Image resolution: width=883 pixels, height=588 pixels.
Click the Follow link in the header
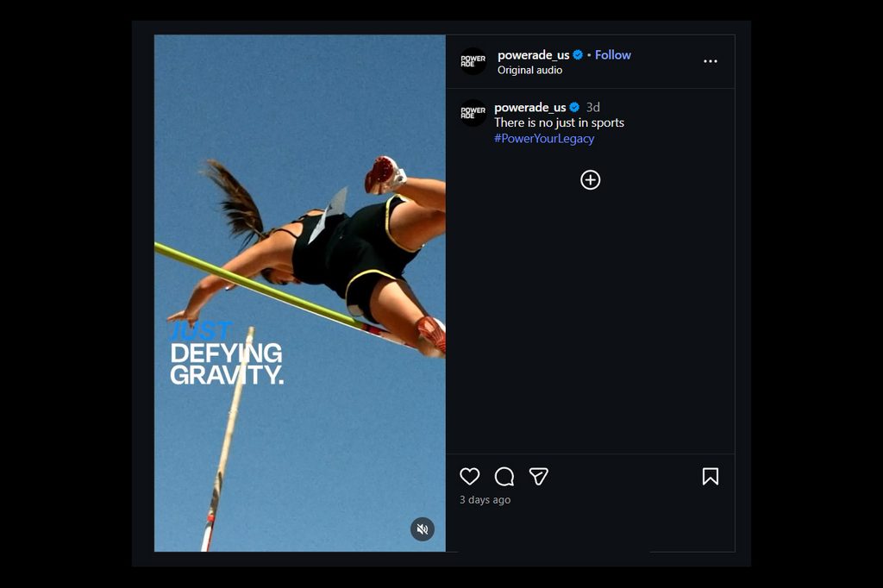[613, 54]
